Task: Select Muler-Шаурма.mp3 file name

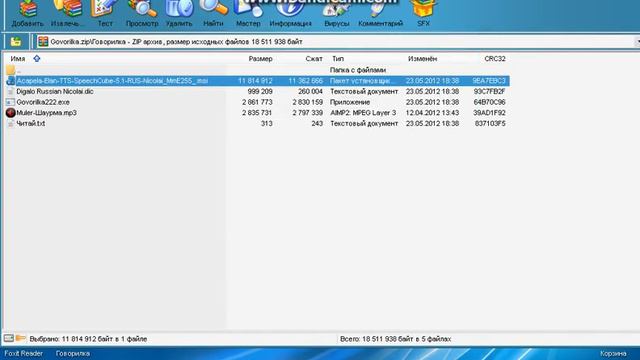Action: point(46,113)
